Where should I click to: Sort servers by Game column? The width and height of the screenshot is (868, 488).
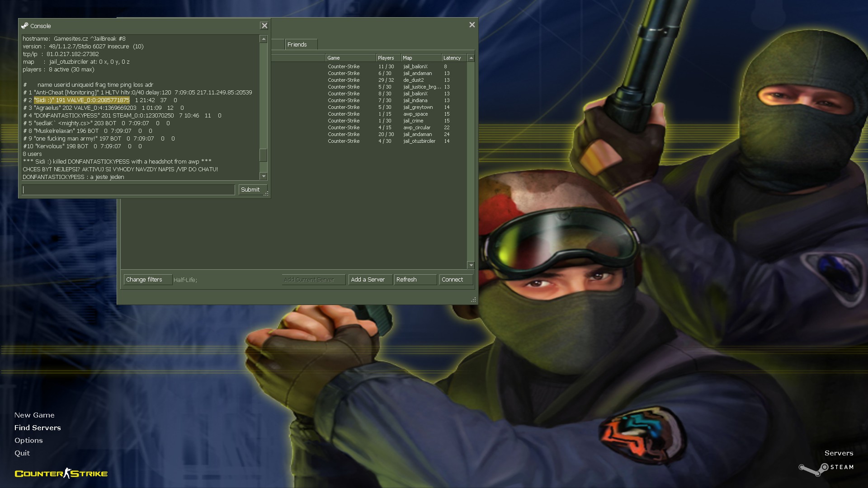coord(350,58)
